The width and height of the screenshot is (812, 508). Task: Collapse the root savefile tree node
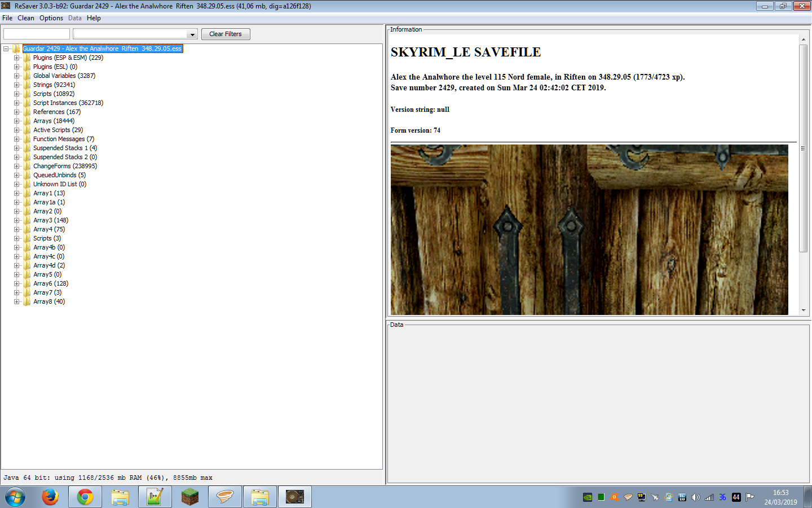coord(6,49)
